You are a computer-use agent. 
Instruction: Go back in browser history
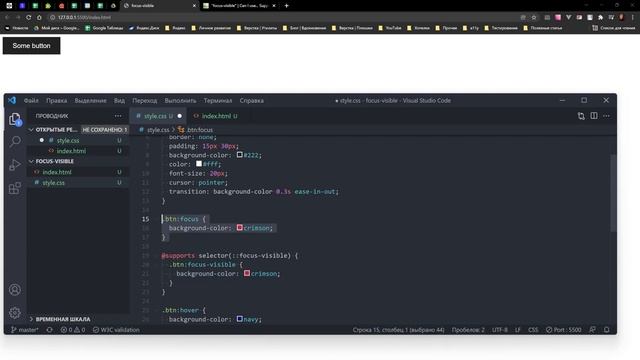point(7,18)
